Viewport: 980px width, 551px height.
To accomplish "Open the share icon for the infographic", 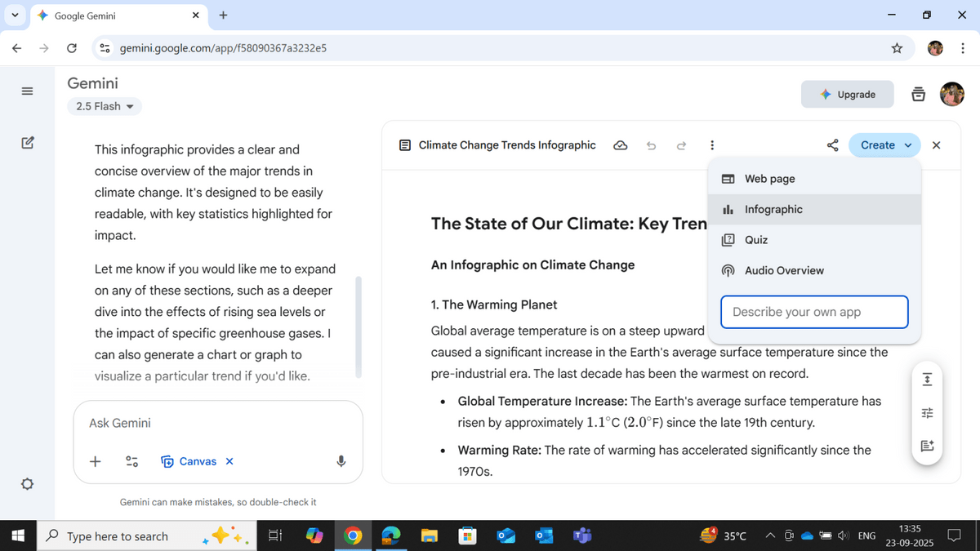I will pyautogui.click(x=832, y=144).
